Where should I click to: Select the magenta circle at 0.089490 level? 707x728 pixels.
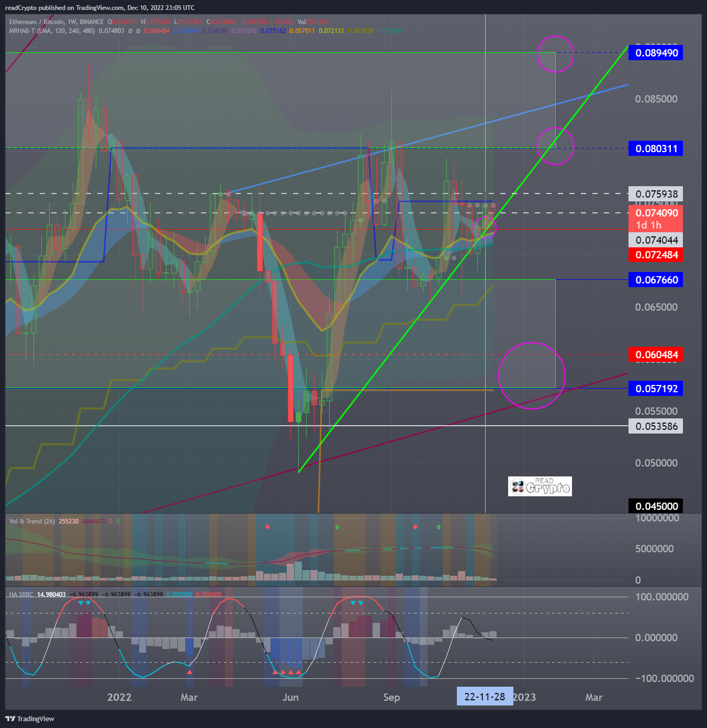pos(556,54)
